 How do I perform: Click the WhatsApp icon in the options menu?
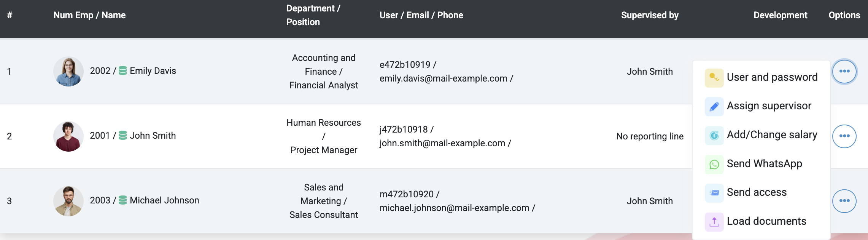(714, 164)
